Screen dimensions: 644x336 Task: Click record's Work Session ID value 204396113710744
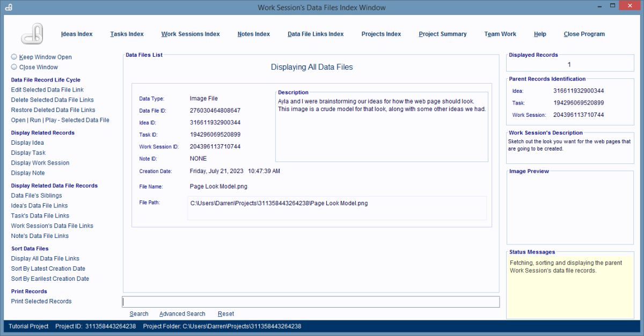coord(215,146)
